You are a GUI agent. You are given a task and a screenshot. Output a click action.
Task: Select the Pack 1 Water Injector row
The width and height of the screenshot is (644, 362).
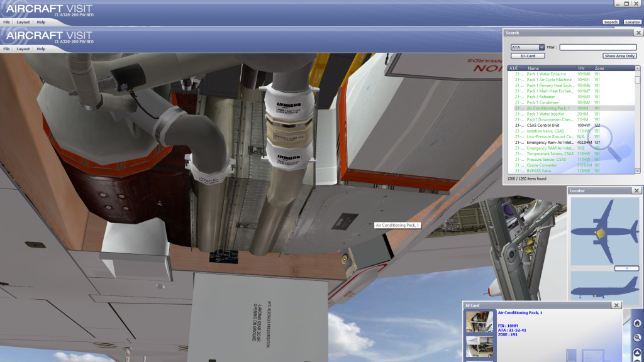pyautogui.click(x=571, y=114)
